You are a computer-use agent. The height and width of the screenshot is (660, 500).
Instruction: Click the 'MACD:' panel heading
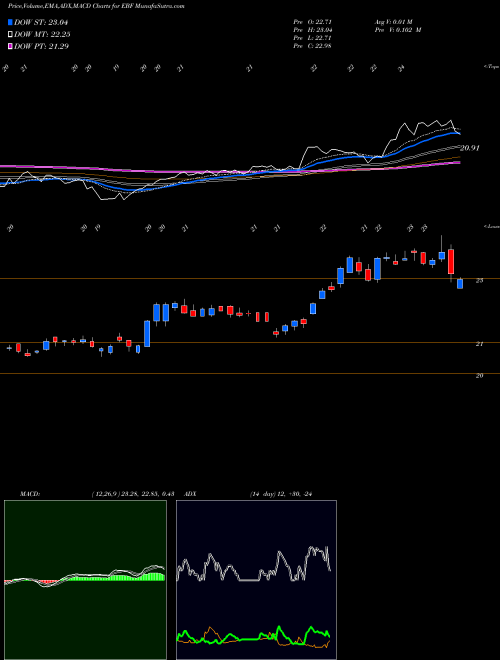pos(30,494)
